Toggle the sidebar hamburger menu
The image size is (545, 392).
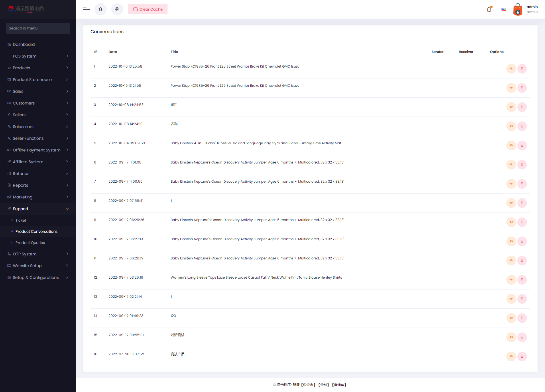pos(86,9)
